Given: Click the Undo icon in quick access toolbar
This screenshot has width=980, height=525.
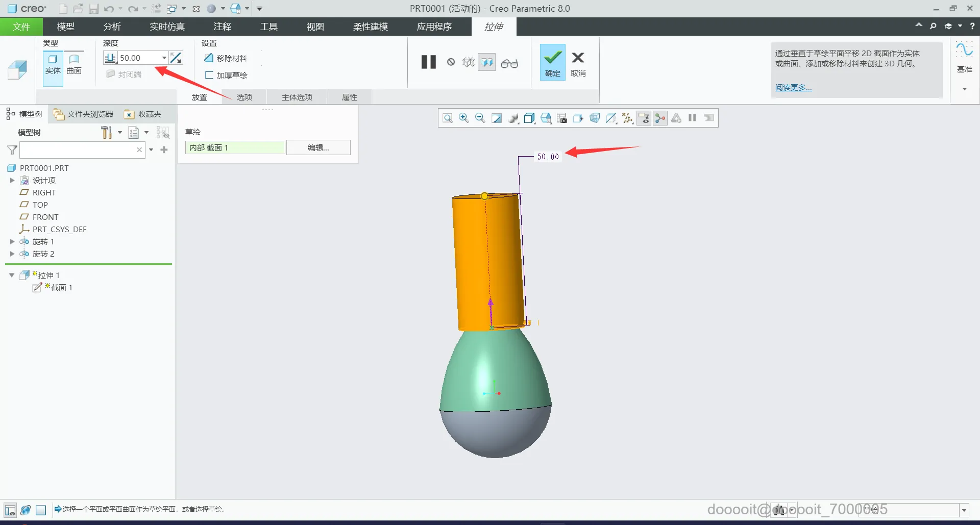Looking at the screenshot, I should [x=109, y=9].
